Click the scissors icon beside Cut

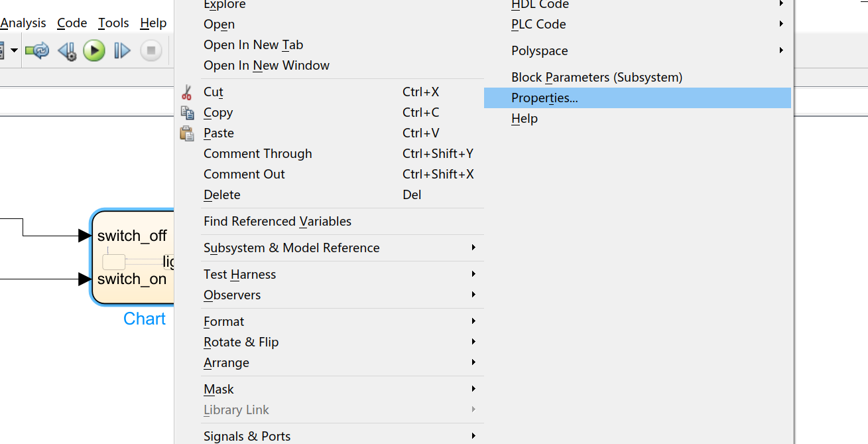pos(187,92)
